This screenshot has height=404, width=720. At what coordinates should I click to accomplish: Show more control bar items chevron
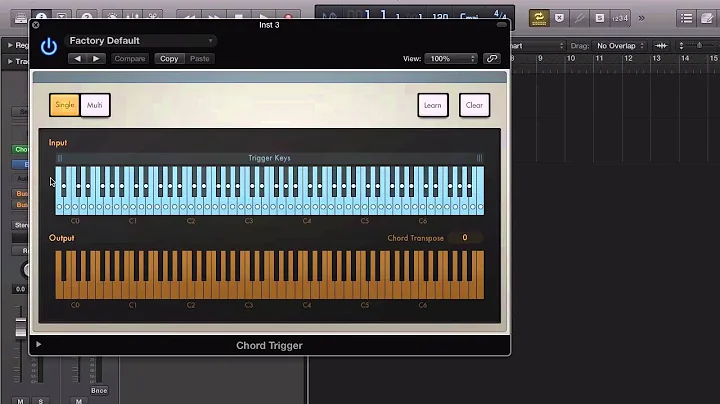tap(641, 18)
